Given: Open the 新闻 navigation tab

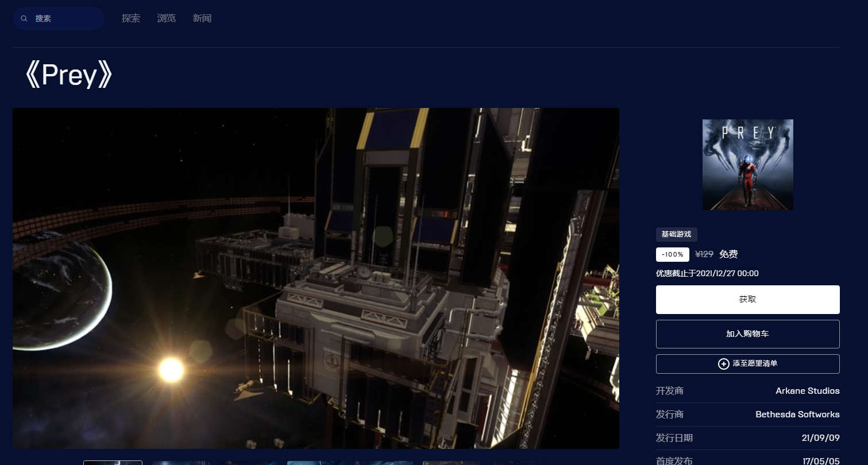Looking at the screenshot, I should (202, 18).
